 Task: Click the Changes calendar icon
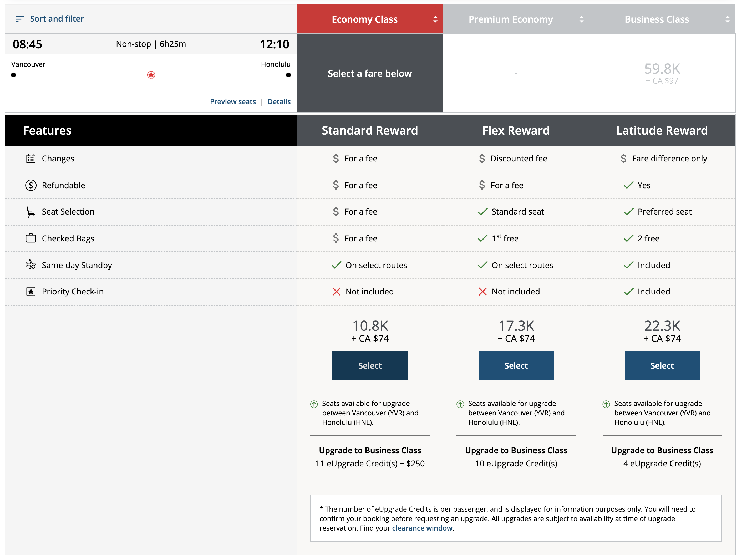(31, 158)
